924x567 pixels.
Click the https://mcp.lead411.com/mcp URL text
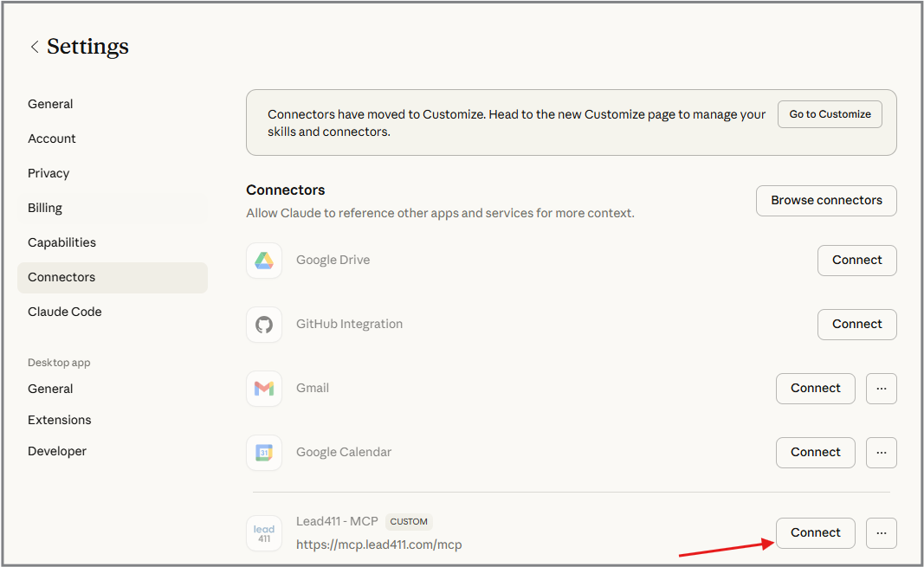click(379, 545)
